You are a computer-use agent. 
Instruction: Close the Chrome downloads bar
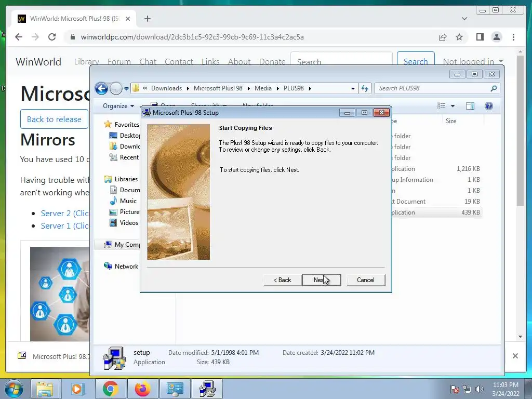coord(515,356)
